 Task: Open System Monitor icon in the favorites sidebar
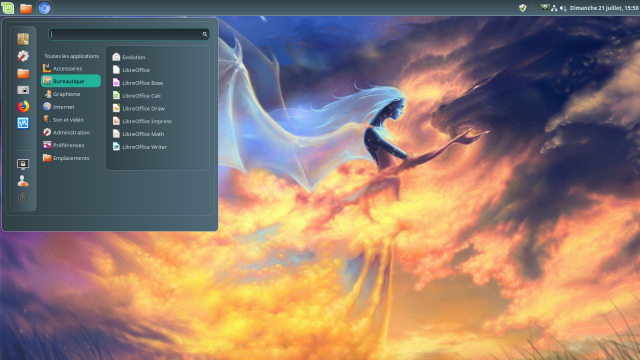pos(23,123)
